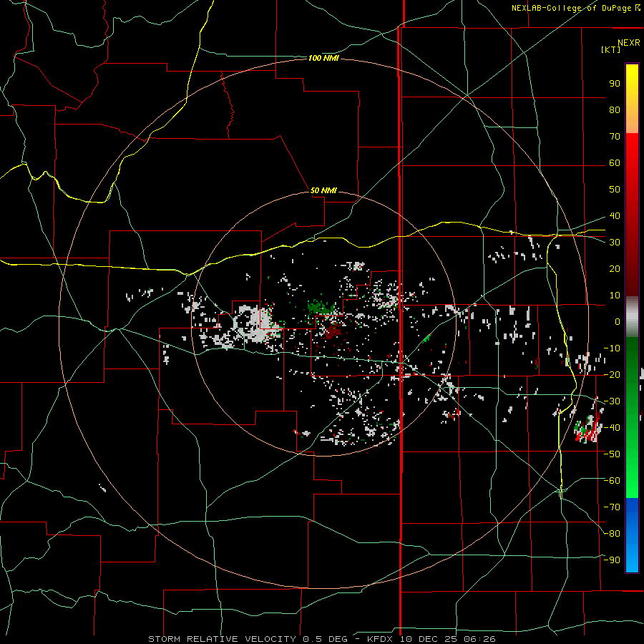Click the 0 knot scale value
644x644 pixels.
click(618, 322)
